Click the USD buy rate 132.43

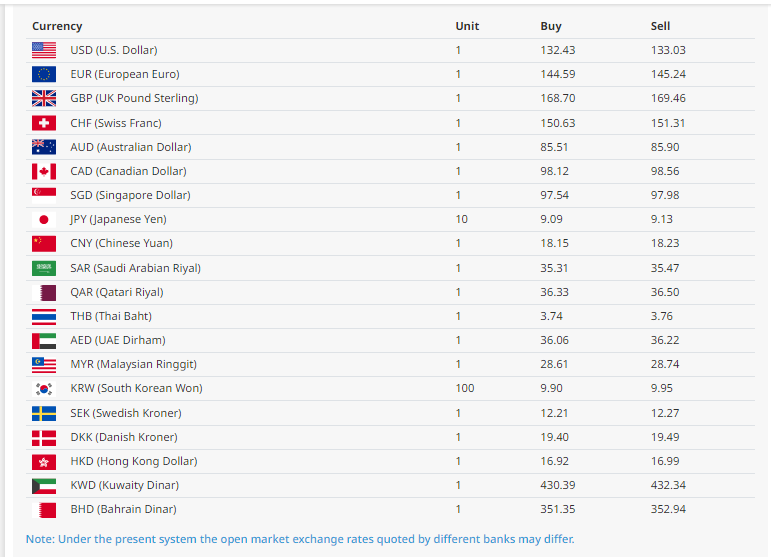tap(558, 50)
